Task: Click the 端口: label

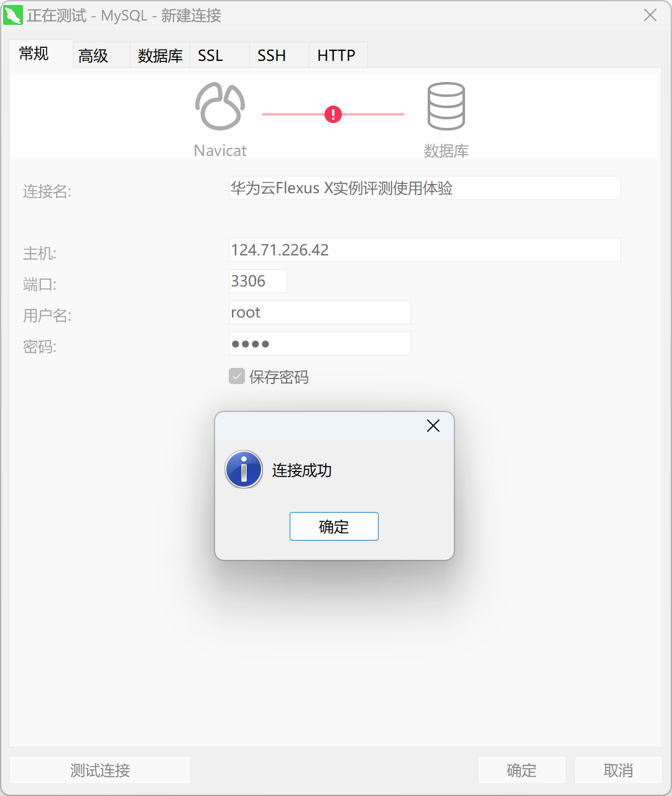Action: pyautogui.click(x=40, y=285)
